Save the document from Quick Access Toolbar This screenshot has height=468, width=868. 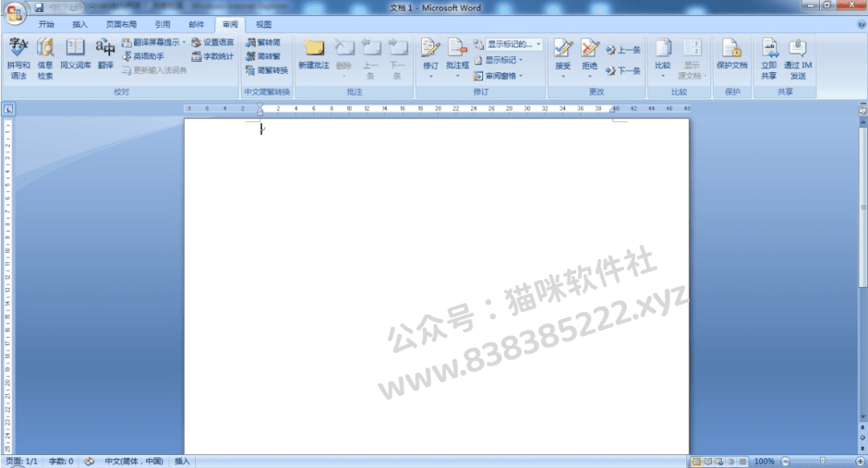(39, 8)
